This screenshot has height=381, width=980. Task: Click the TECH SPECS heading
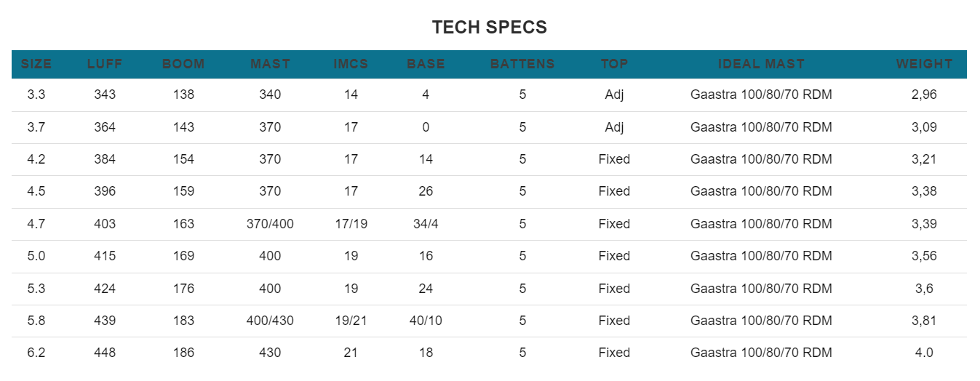pyautogui.click(x=490, y=28)
